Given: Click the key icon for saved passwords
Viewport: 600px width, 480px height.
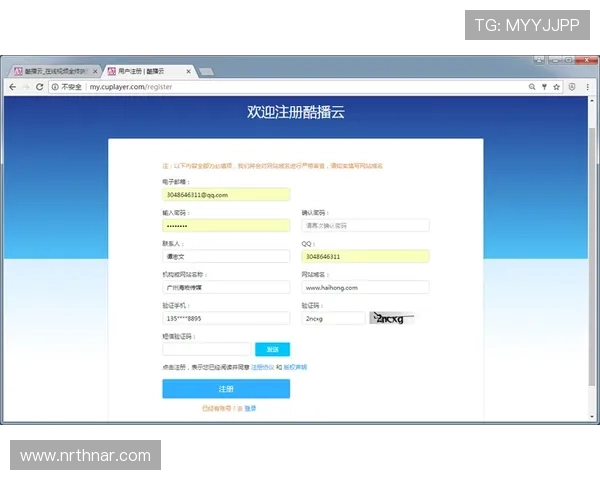Looking at the screenshot, I should 544,87.
